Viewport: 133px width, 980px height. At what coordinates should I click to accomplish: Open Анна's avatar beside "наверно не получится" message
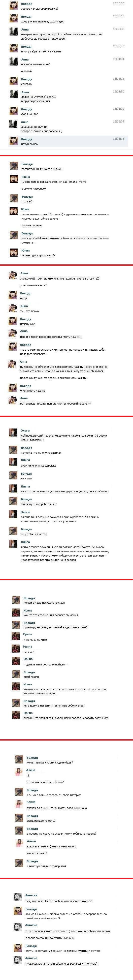click(14, 32)
